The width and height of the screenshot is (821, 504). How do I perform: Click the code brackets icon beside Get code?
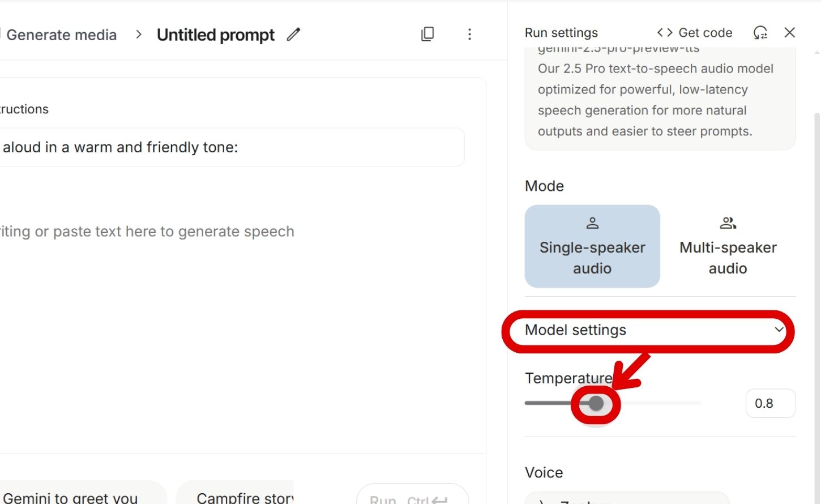click(x=664, y=32)
